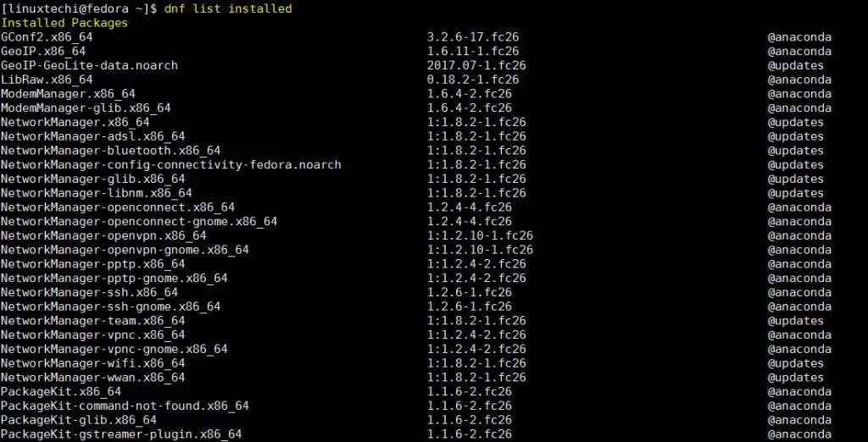Click the version in the NetworkManager-openvpn.x86_64 row
Viewport: 868px width, 442px height.
click(481, 236)
